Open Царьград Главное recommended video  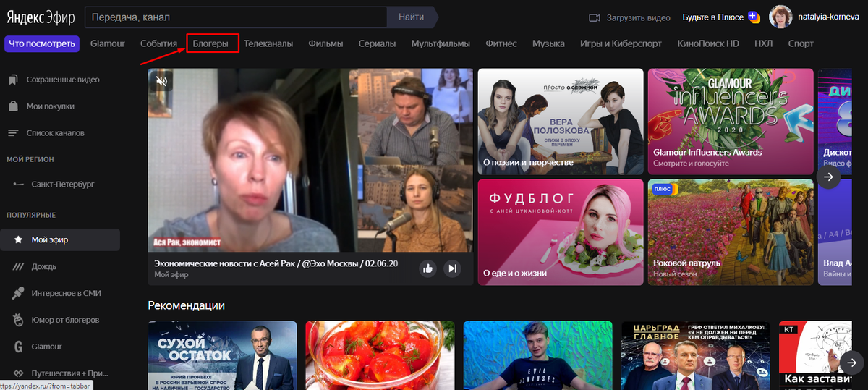(x=696, y=355)
